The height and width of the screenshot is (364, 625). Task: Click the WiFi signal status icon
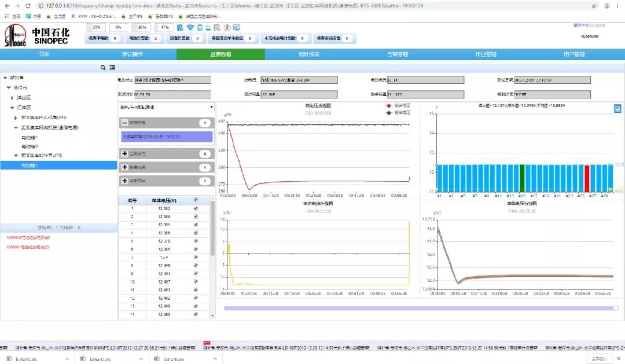(x=190, y=28)
